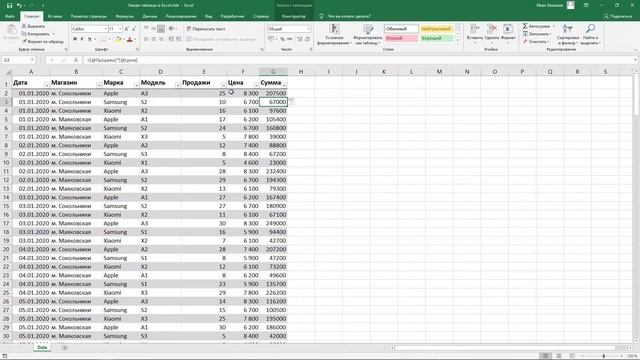
Task: Save the workbook from the quick access toolbar
Action: click(9, 5)
